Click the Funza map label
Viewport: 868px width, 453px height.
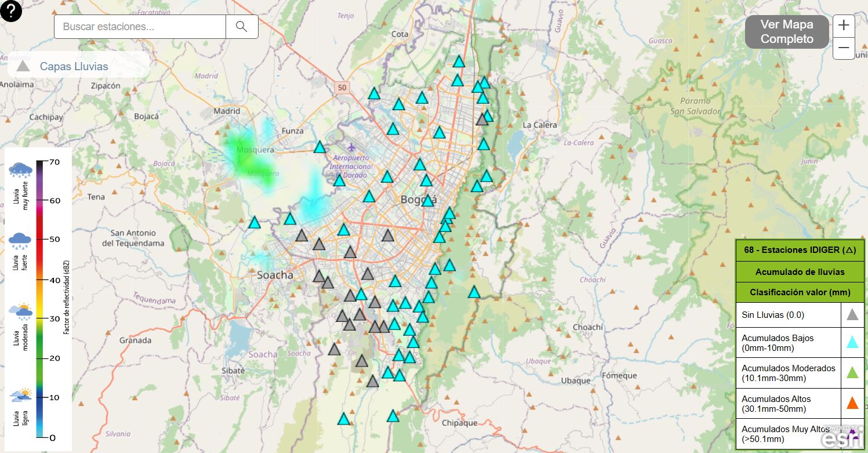pos(292,131)
